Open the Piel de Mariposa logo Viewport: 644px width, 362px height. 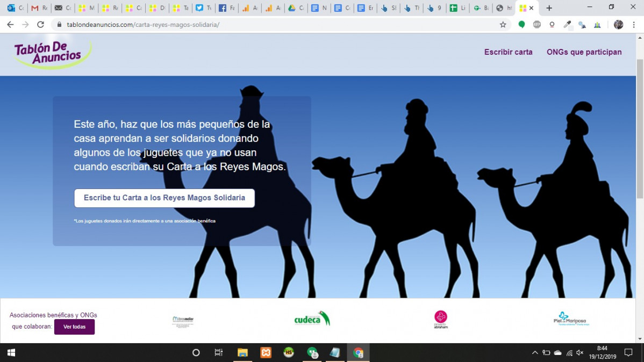click(571, 319)
